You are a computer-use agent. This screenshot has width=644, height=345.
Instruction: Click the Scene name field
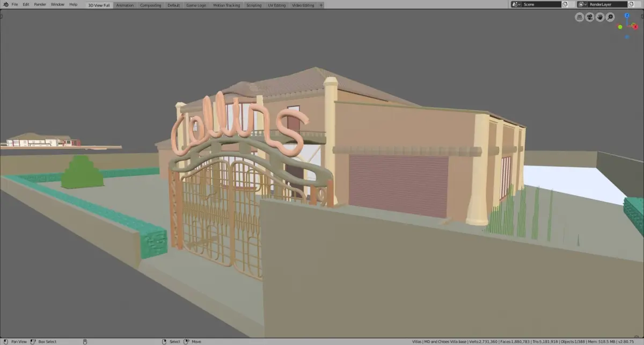click(541, 4)
